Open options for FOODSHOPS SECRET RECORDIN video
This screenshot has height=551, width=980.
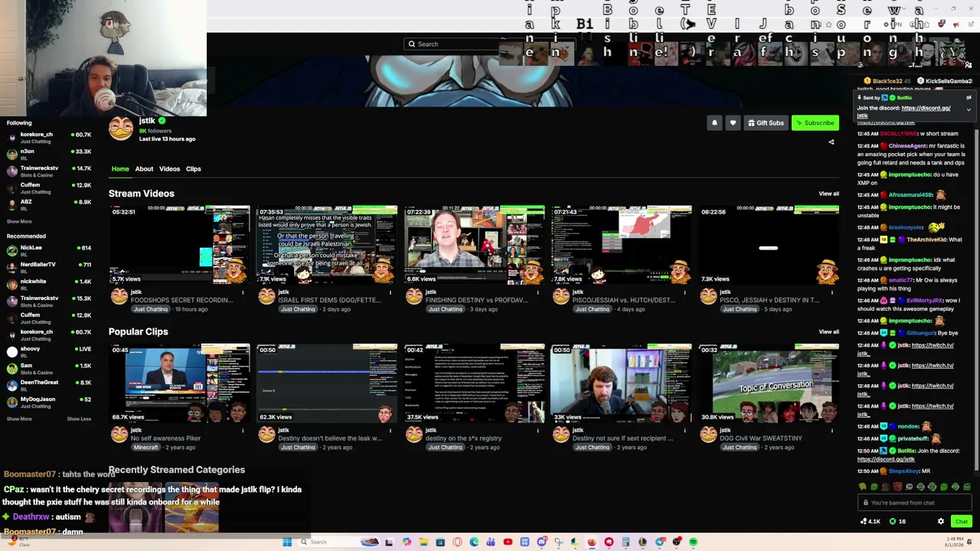pyautogui.click(x=243, y=292)
